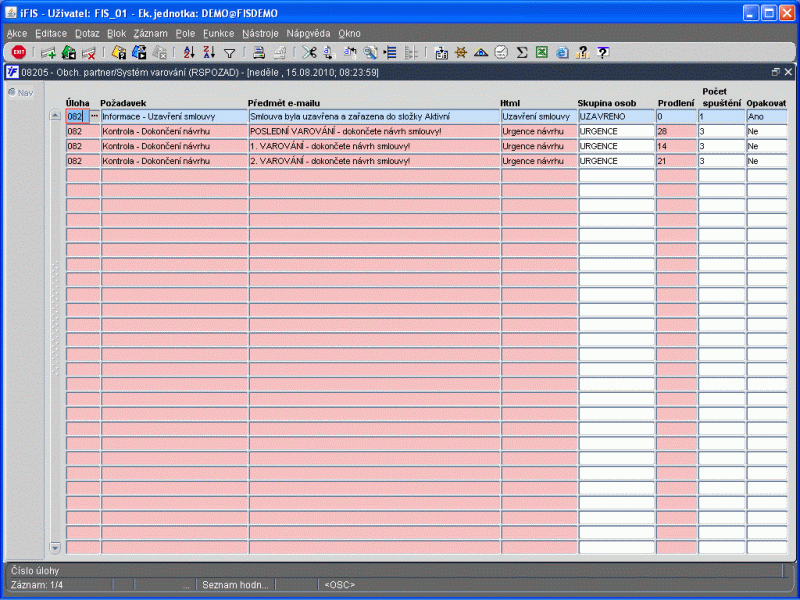Open the Okno menu

point(349,34)
